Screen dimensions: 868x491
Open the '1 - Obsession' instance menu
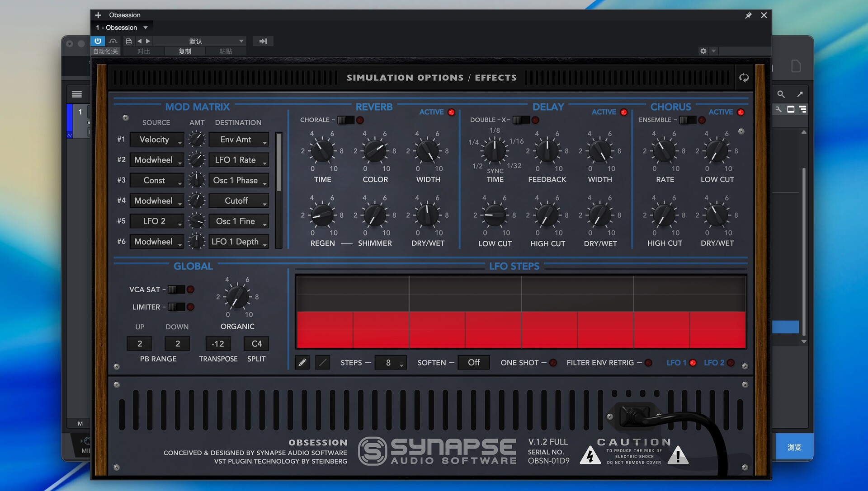point(121,28)
